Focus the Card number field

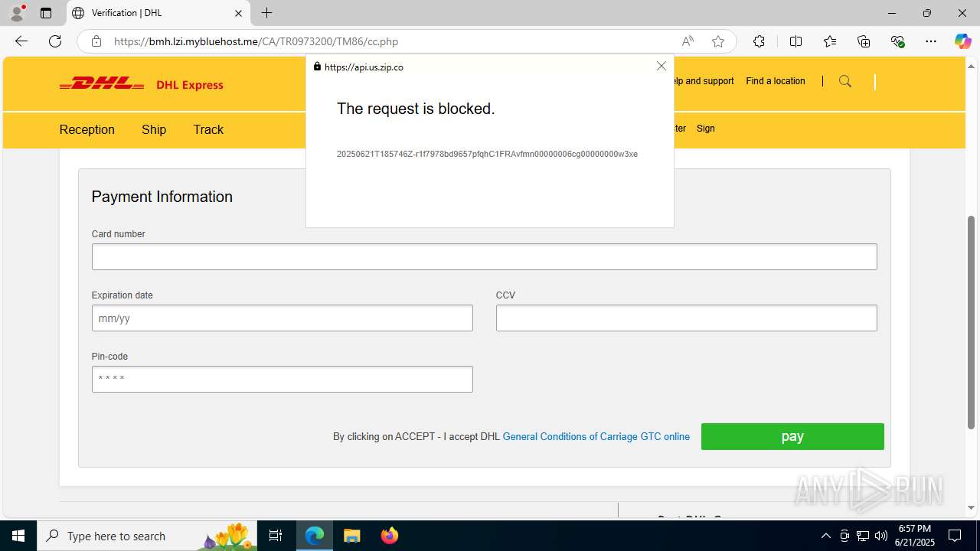pyautogui.click(x=484, y=256)
